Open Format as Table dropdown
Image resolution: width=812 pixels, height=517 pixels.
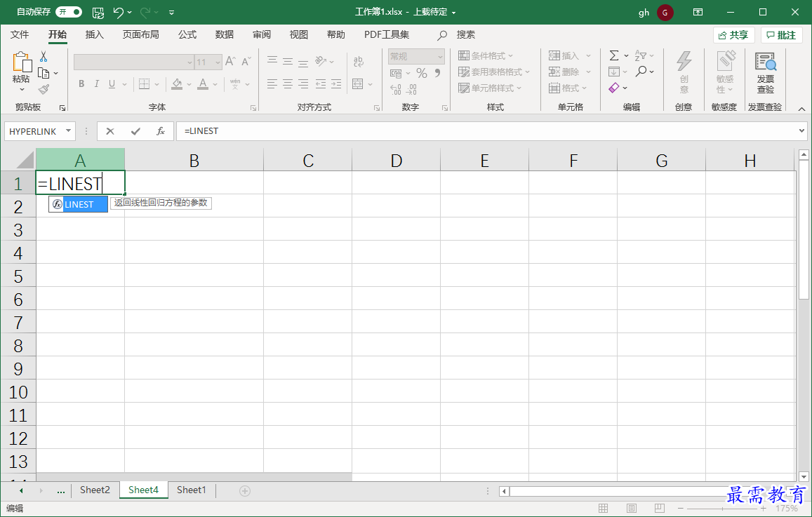tap(494, 72)
